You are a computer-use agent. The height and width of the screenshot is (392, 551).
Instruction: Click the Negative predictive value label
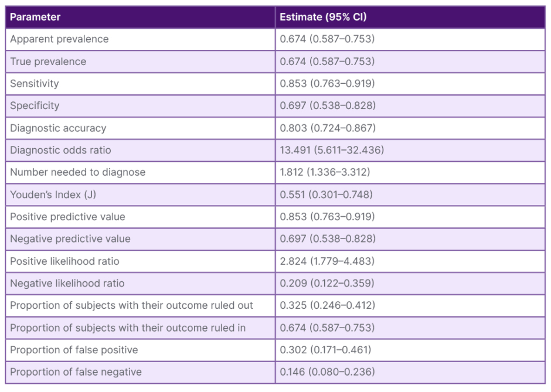70,239
